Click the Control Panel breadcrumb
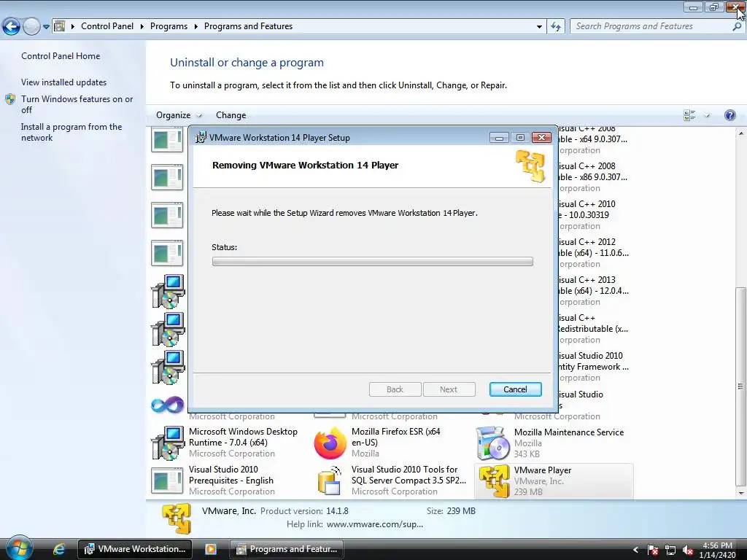747x560 pixels. [107, 26]
